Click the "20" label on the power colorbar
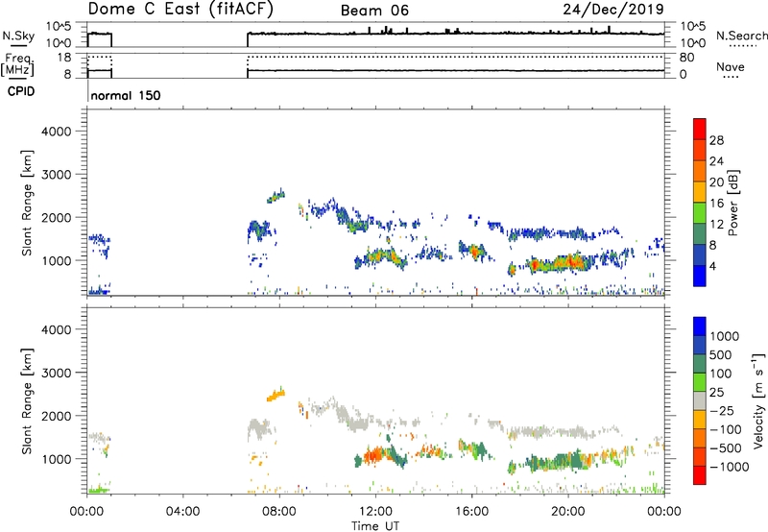Screen dimensions: 768x532 716,182
